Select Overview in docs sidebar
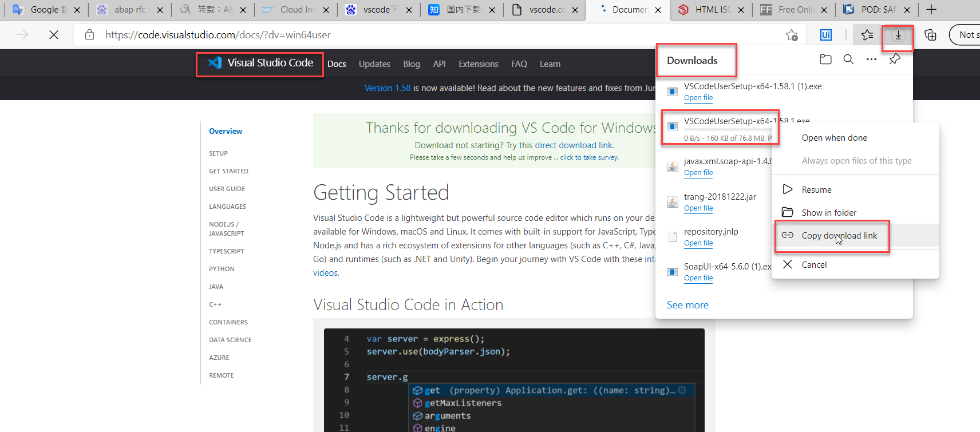The height and width of the screenshot is (432, 980). point(226,131)
